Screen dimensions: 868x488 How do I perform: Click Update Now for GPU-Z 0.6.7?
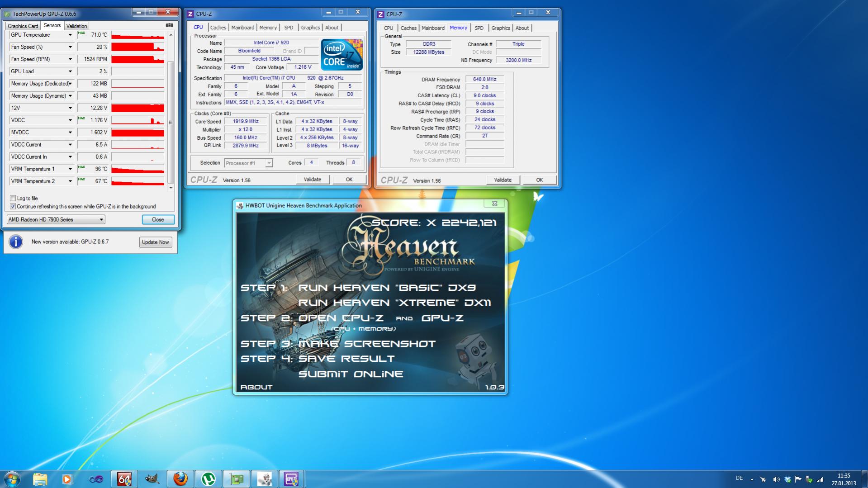tap(155, 242)
